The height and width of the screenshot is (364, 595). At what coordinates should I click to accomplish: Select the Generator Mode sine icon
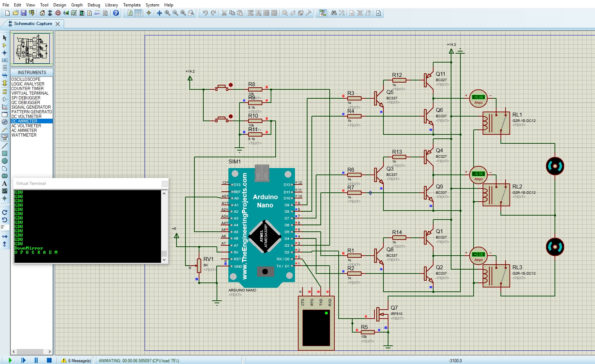5,122
